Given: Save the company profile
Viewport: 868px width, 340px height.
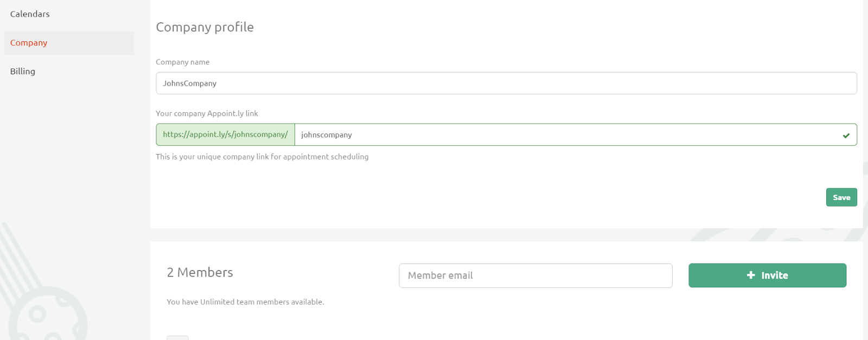Looking at the screenshot, I should [x=841, y=197].
